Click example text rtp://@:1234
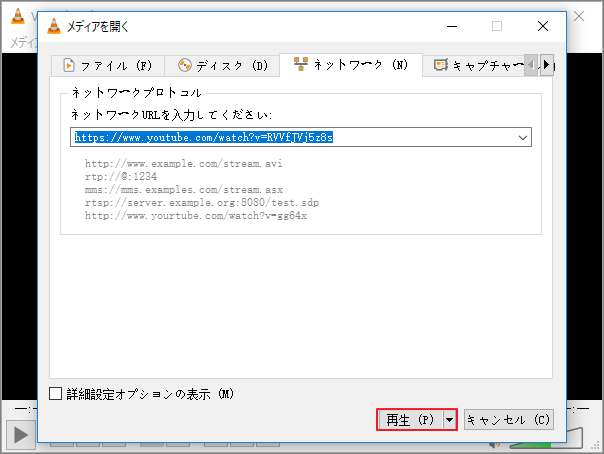This screenshot has width=604, height=454. [121, 177]
